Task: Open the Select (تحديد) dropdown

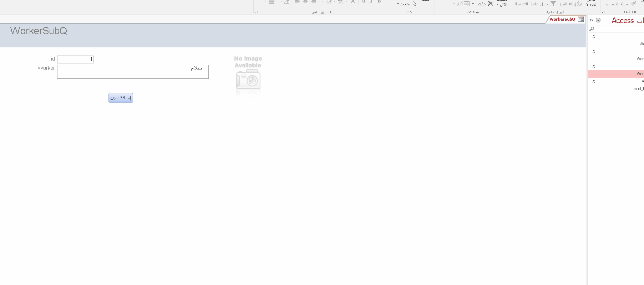Action: [406, 4]
